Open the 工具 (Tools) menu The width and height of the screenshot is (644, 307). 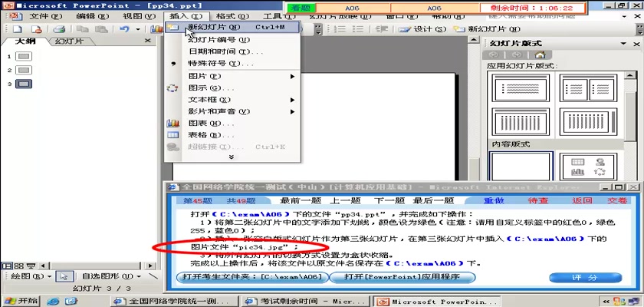279,16
